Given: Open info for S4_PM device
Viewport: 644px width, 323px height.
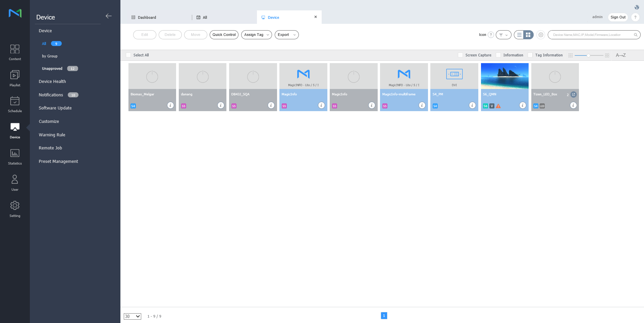Looking at the screenshot, I should [x=472, y=105].
